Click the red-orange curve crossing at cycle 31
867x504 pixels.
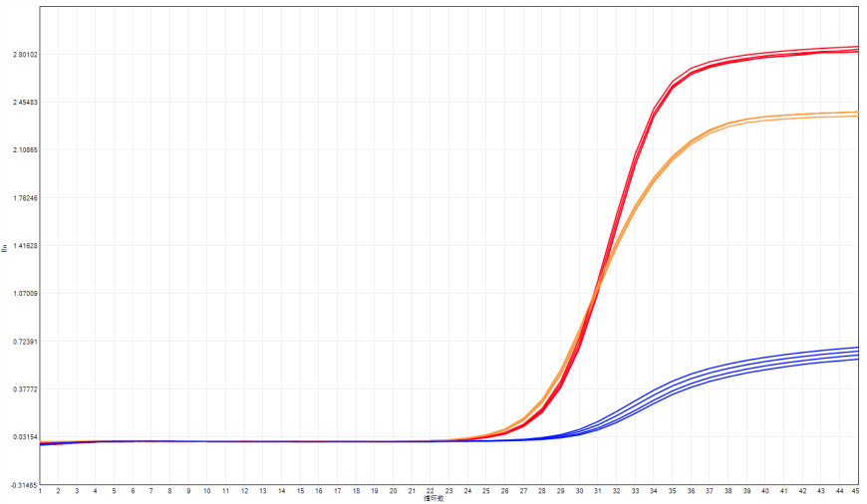[596, 296]
